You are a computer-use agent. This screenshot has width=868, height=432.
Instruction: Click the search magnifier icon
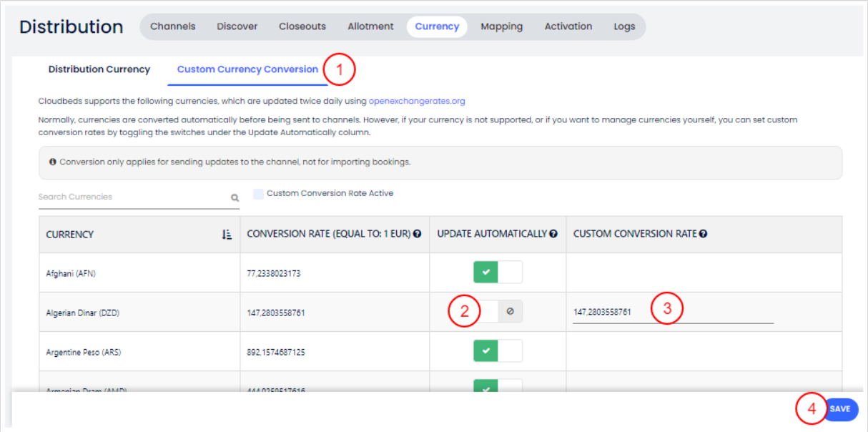coord(235,198)
